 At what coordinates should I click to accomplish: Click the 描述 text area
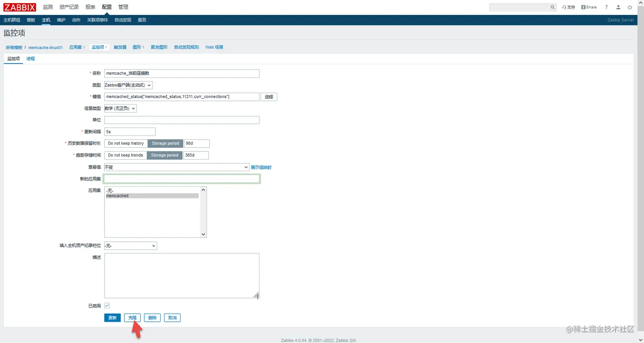[x=182, y=276]
